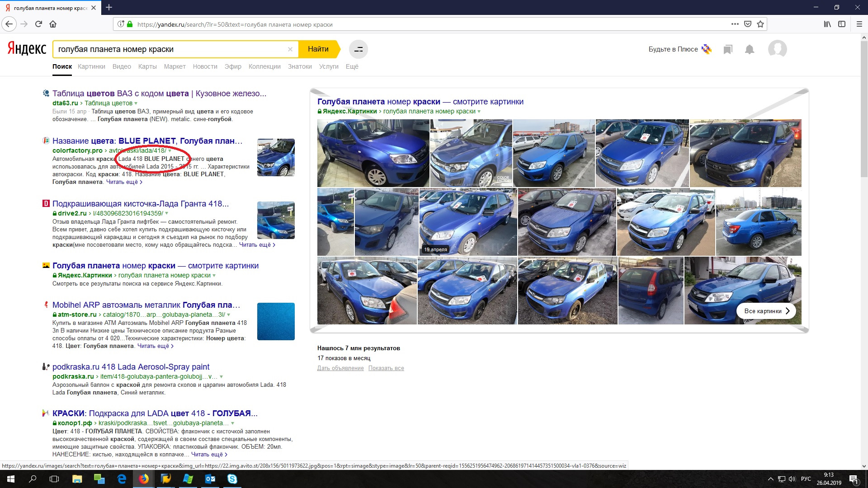Expand dta63.ru result options arrow
Image resolution: width=868 pixels, height=488 pixels.
136,103
